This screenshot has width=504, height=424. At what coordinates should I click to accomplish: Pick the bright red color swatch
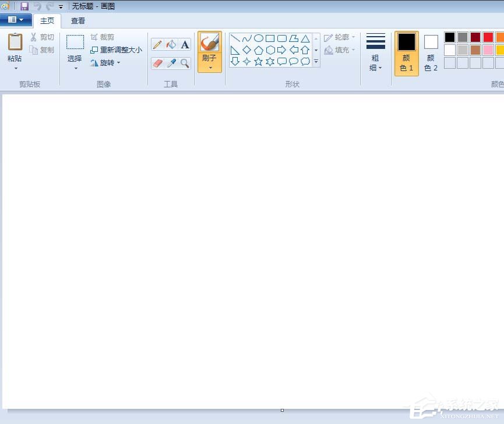[488, 37]
